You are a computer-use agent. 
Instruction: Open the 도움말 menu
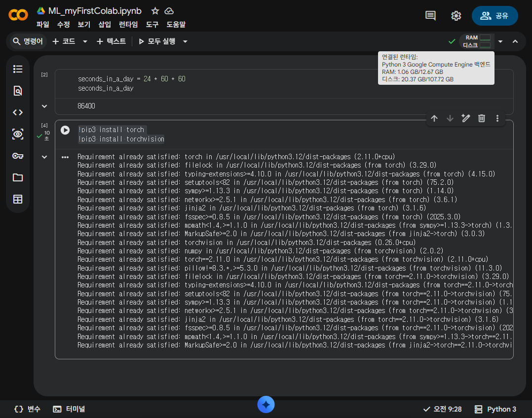(176, 25)
